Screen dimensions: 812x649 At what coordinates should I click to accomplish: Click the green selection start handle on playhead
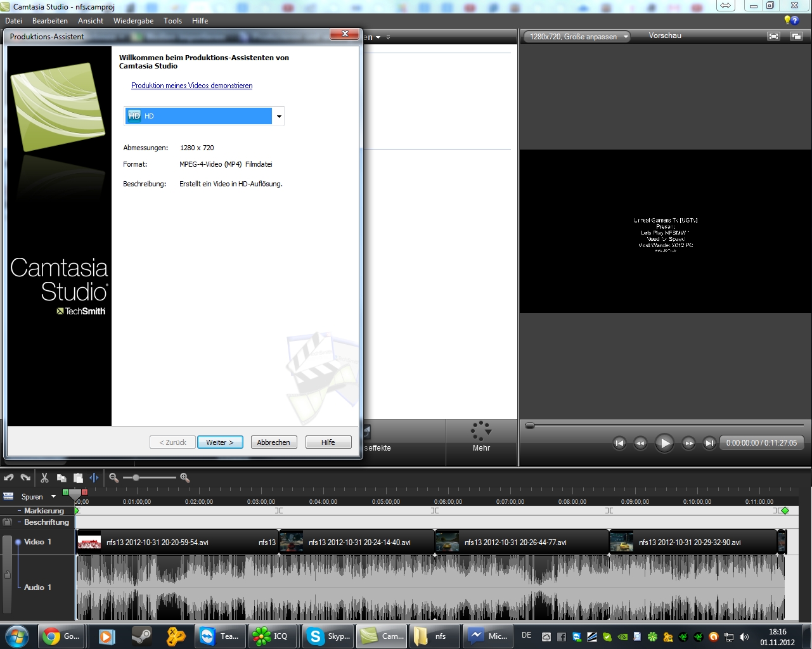[66, 492]
